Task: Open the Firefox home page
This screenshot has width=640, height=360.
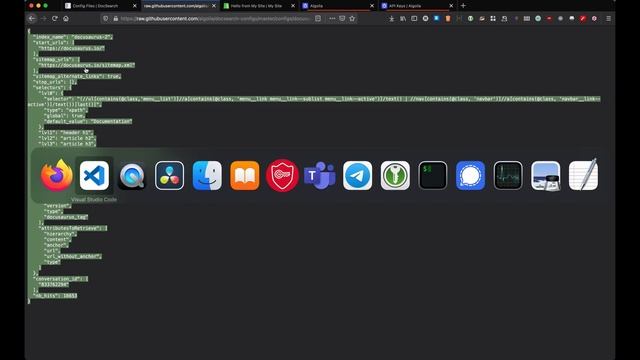Action: (x=66, y=18)
